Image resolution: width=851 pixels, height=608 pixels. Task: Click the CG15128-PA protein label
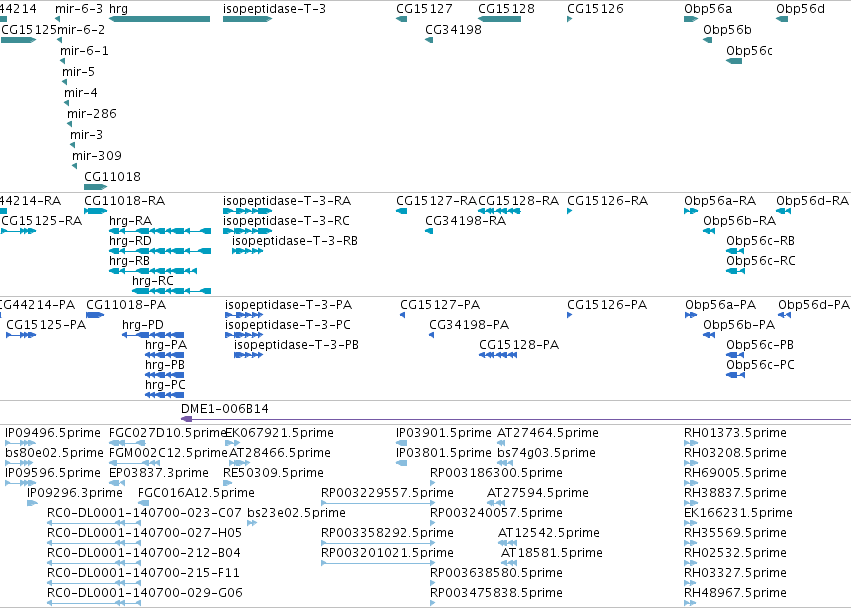click(x=519, y=345)
